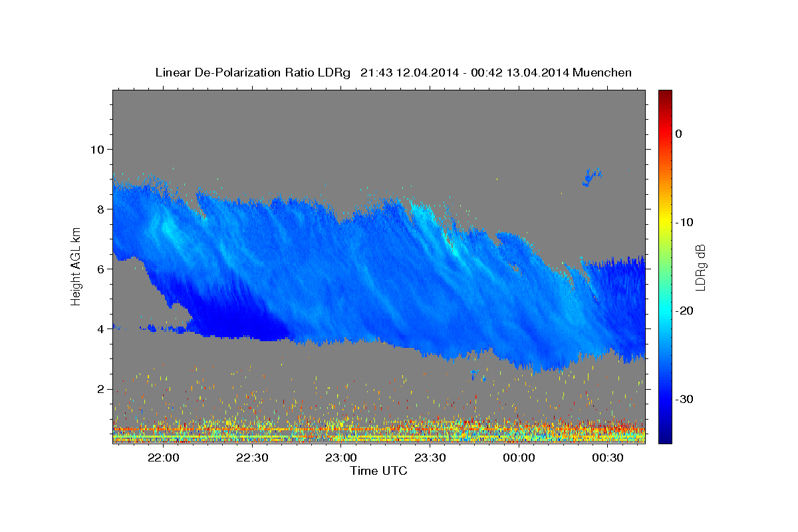This screenshot has height=532, width=798.
Task: Click the 23:30 time tick label
Action: click(430, 458)
